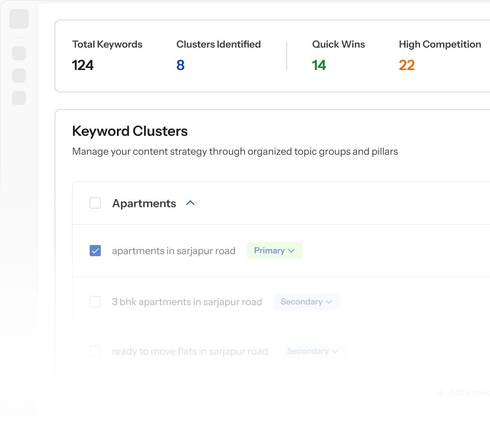Click the High Competition count
This screenshot has width=490, height=448.
click(x=407, y=65)
